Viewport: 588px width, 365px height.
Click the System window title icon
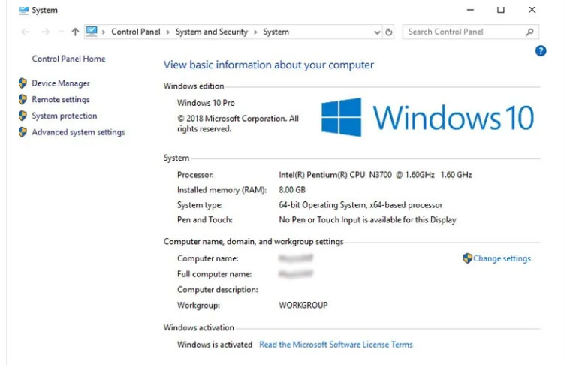point(23,10)
